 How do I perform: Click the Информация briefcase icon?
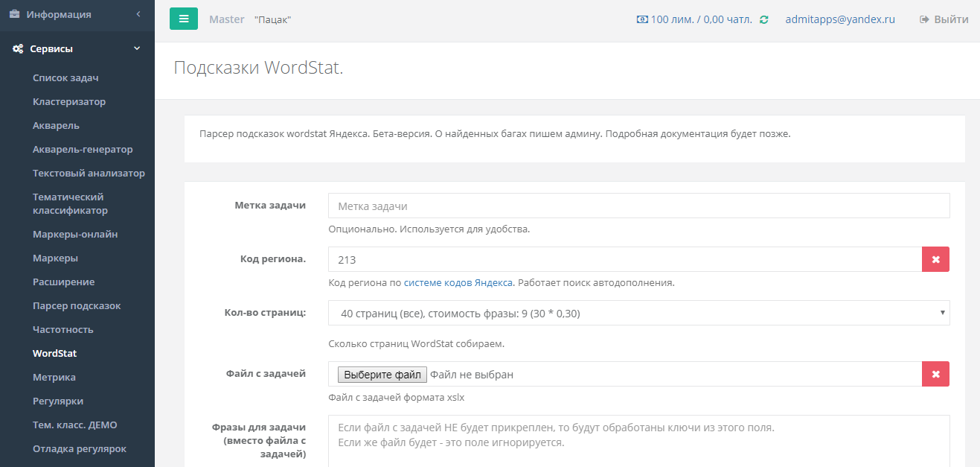pos(14,14)
